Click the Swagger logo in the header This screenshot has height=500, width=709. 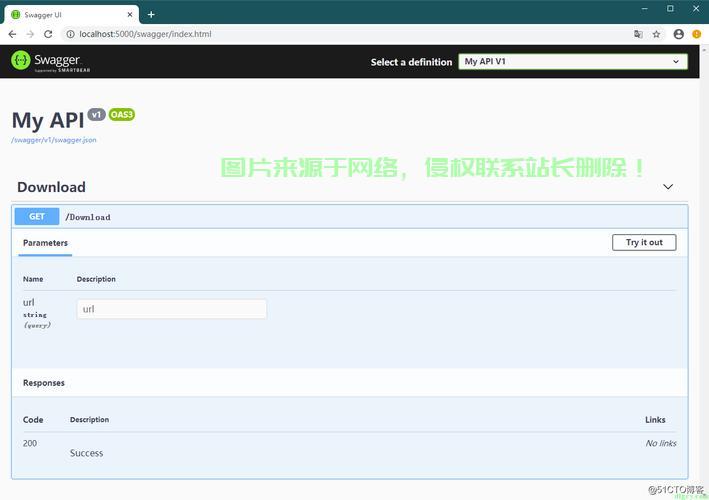point(45,61)
